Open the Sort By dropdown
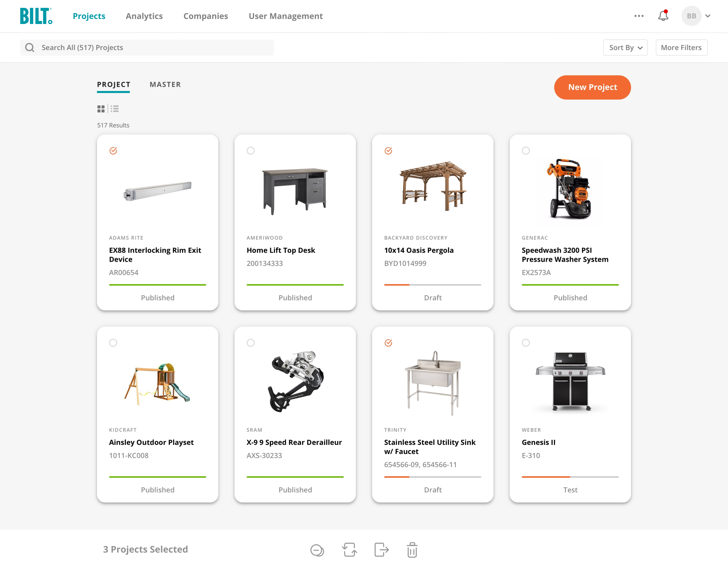The image size is (728, 570). tap(625, 48)
